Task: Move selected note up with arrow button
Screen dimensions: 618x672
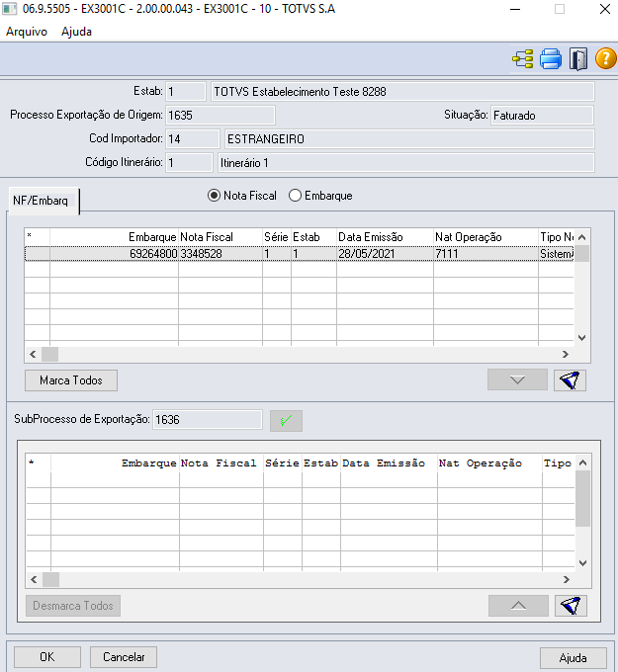Action: (518, 606)
